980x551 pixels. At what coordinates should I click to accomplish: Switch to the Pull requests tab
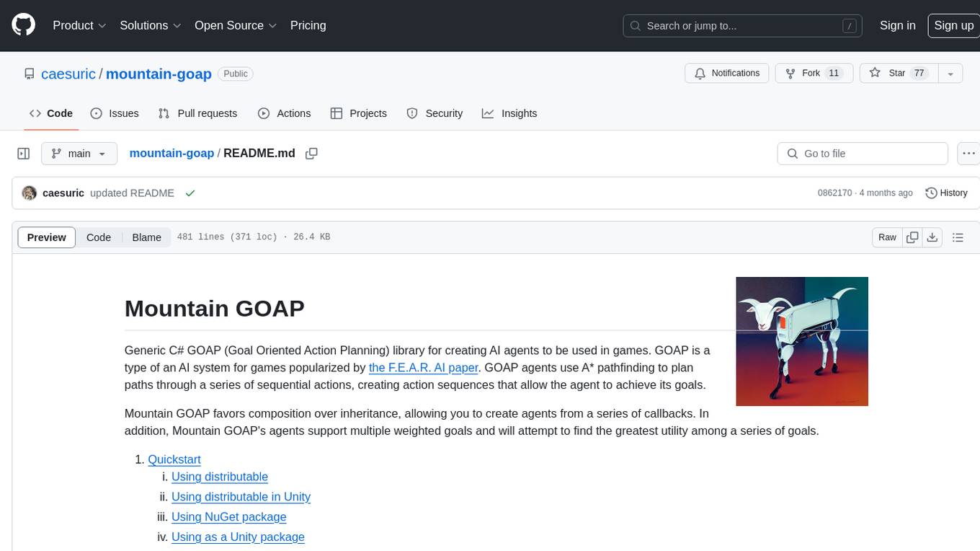(x=197, y=113)
